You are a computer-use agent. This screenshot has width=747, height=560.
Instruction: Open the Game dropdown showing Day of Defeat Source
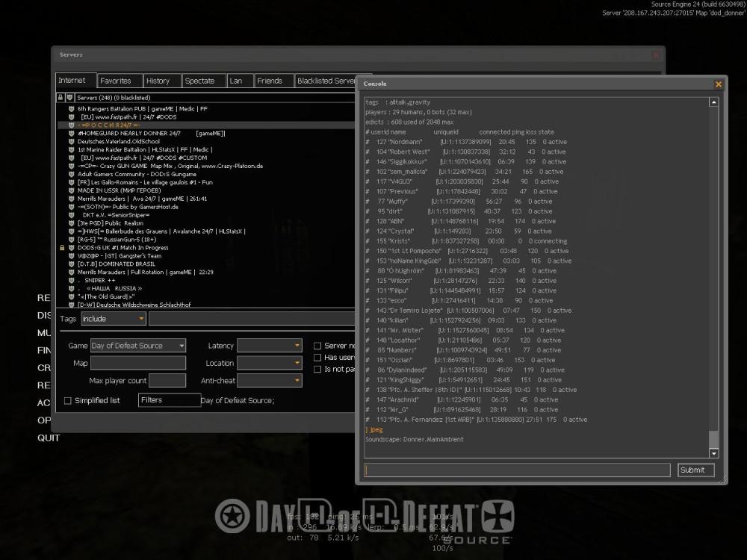click(x=138, y=346)
